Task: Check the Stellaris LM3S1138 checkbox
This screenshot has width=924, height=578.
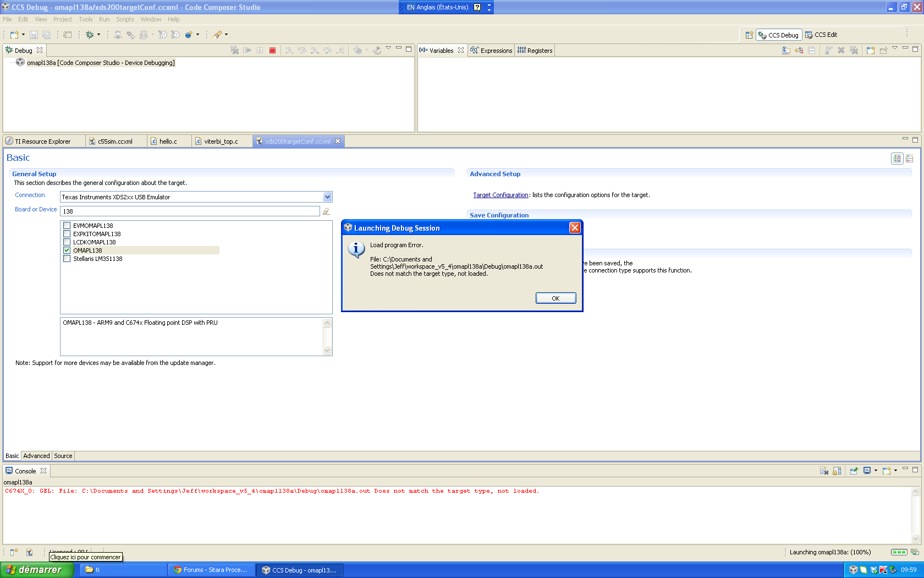Action: (67, 259)
